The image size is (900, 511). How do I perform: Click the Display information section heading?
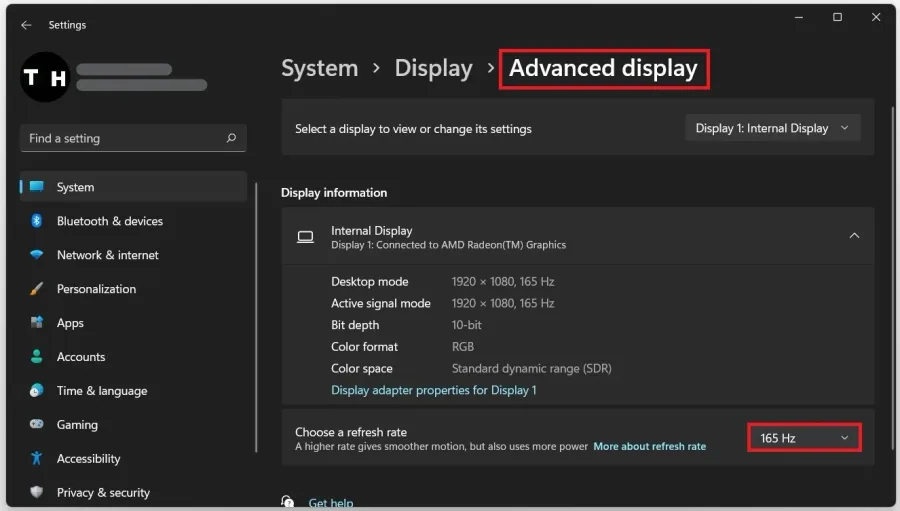click(334, 193)
